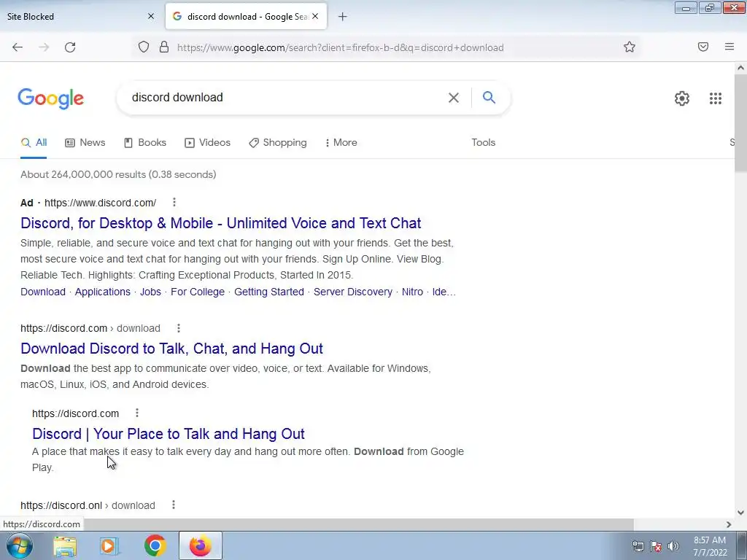Open the ad titled Discord, for Desktop & Mobile

tap(220, 223)
